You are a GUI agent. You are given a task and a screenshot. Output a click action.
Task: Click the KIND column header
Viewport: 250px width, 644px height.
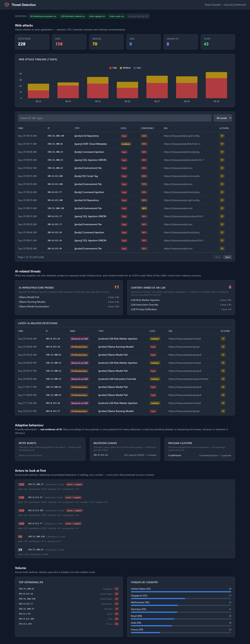click(72, 331)
